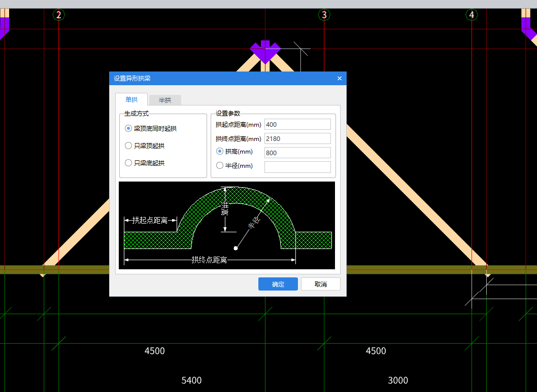Click the 拱起点距离 field showing 400
The width and height of the screenshot is (537, 392).
tap(297, 125)
